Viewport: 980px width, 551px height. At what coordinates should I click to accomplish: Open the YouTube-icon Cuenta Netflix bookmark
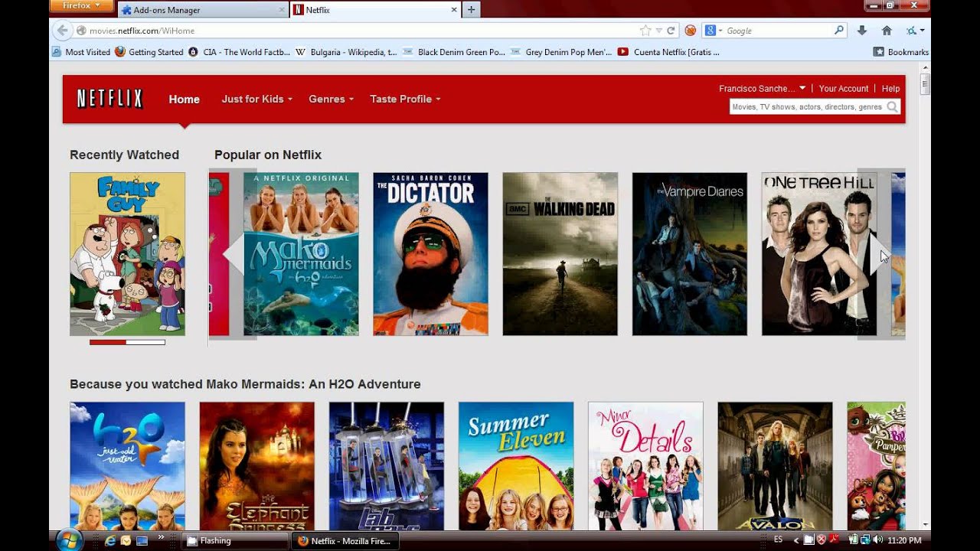click(668, 52)
